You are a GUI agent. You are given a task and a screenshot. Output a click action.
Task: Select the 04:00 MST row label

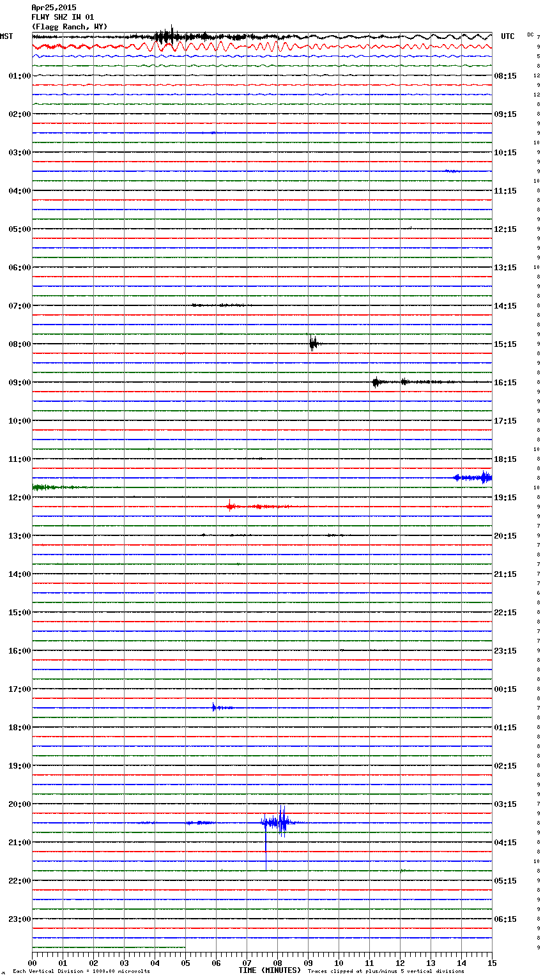(x=20, y=191)
